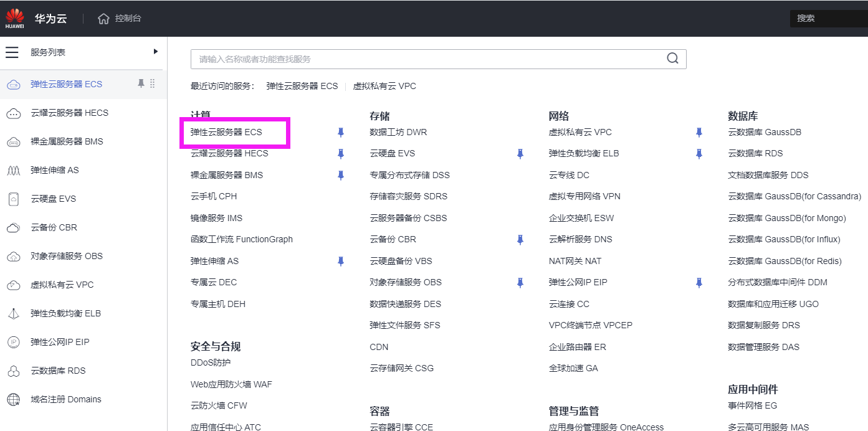Toggle pin for 对象存储服务 OBS in 存储 list

[x=520, y=283]
